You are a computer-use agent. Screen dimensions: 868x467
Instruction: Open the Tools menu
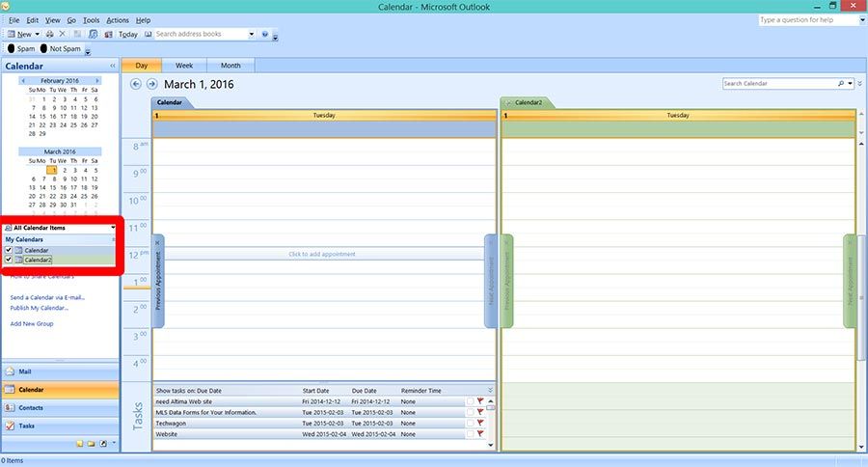92,20
